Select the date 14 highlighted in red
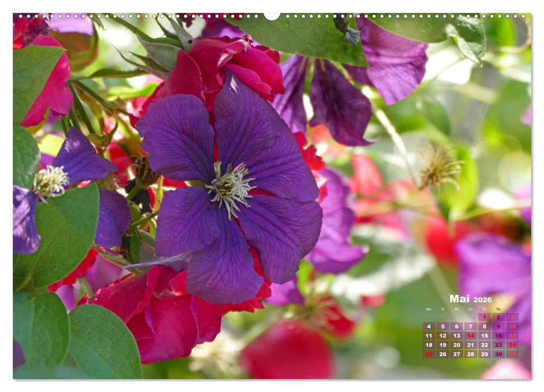Screen dimensions: 544x392 pyautogui.click(x=471, y=336)
